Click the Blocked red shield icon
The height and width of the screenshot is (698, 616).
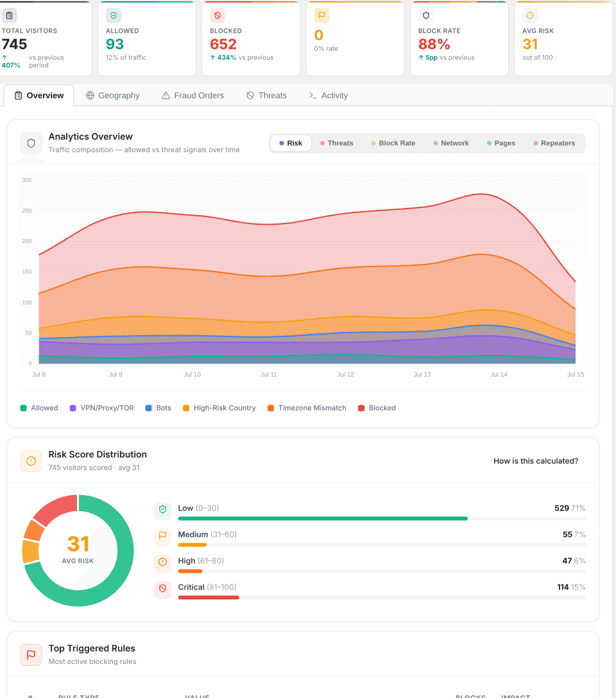click(x=218, y=15)
